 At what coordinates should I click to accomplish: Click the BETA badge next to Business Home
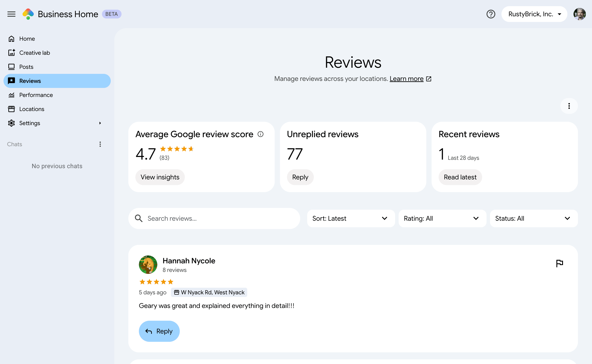[111, 14]
